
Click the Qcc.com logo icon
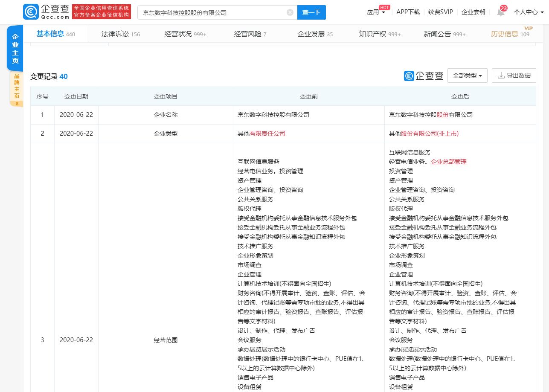coord(30,12)
